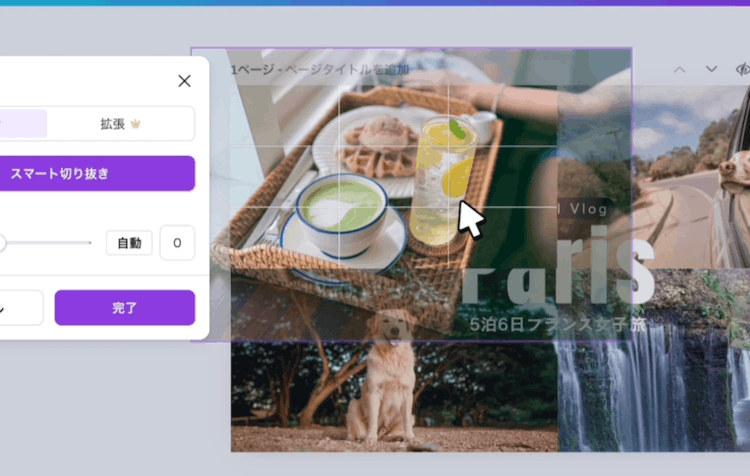Click the crown icon beside 拡張
This screenshot has width=750, height=476.
coord(135,124)
